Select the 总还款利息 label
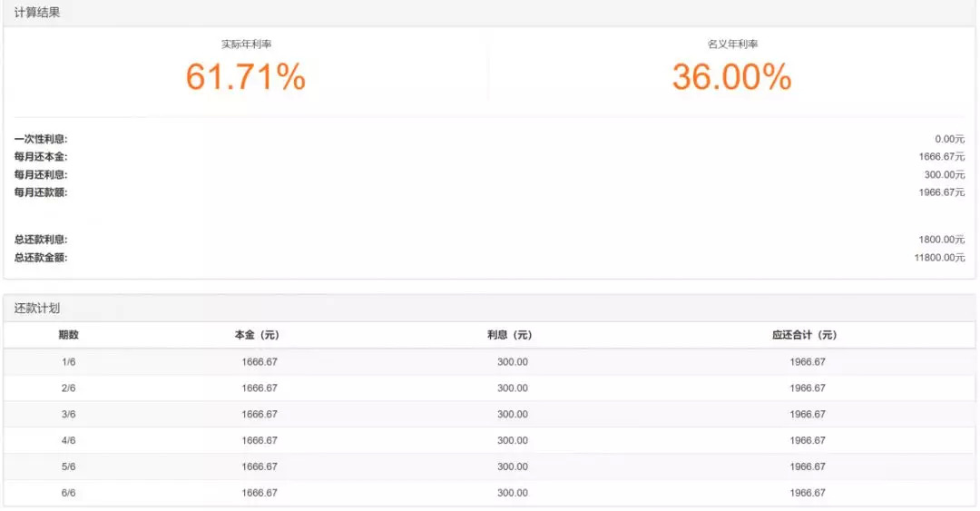This screenshot has height=511, width=980. click(41, 240)
